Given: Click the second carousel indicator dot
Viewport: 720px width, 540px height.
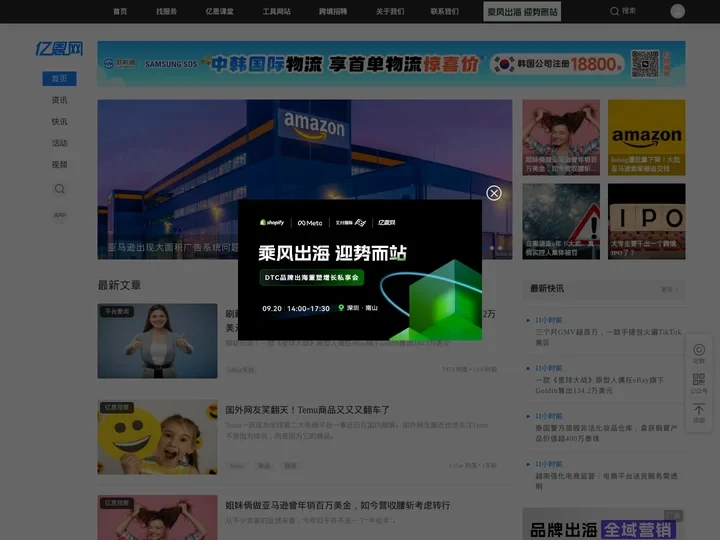Looking at the screenshot, I should pyautogui.click(x=492, y=248).
